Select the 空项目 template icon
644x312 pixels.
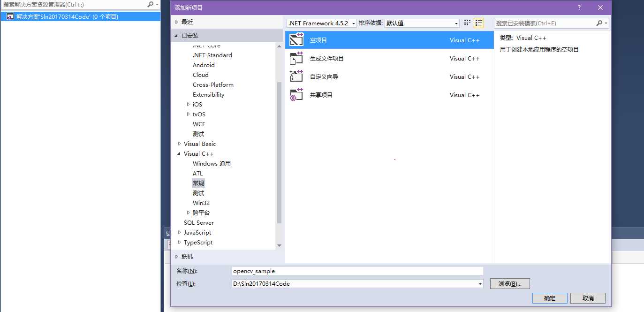(x=296, y=40)
